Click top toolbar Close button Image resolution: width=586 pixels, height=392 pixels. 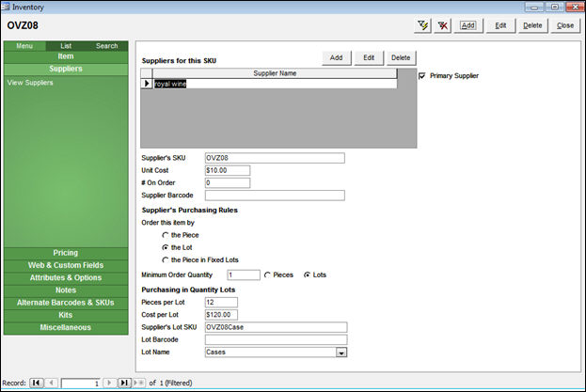565,25
